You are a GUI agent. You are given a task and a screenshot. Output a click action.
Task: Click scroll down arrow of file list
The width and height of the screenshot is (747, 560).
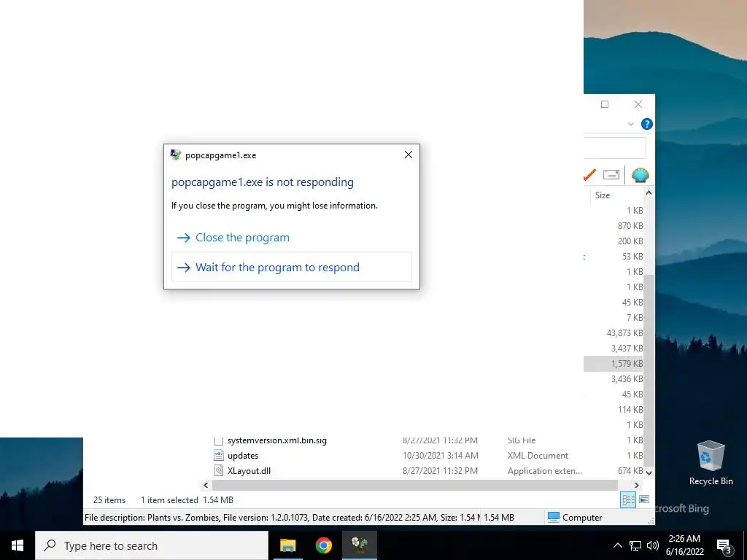click(649, 472)
